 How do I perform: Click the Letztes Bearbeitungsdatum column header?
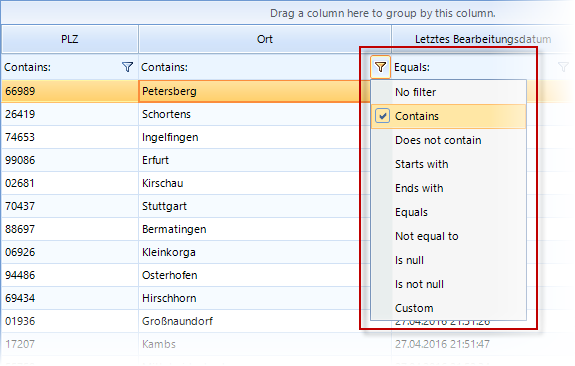483,39
